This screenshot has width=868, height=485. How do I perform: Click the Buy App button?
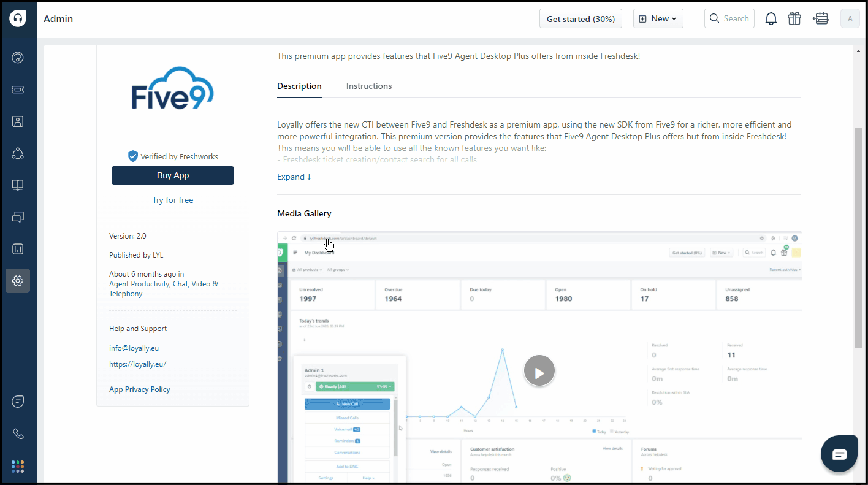(x=173, y=175)
